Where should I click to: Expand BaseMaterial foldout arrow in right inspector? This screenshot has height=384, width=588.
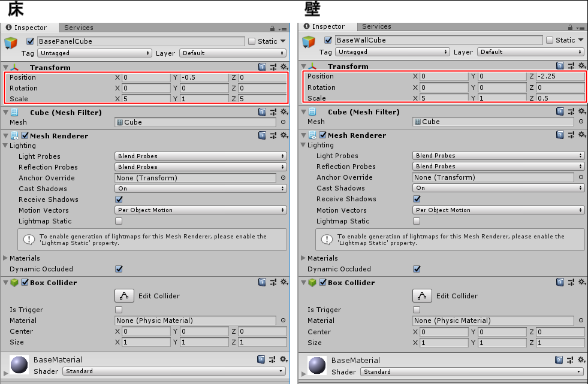(x=303, y=373)
